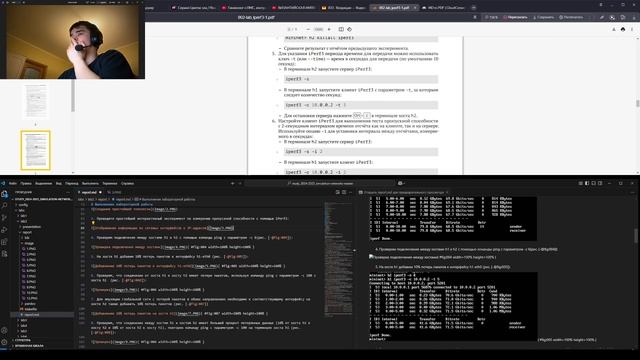Open the Файл menu in VS Code
The width and height of the screenshot is (640, 360).
click(13, 184)
